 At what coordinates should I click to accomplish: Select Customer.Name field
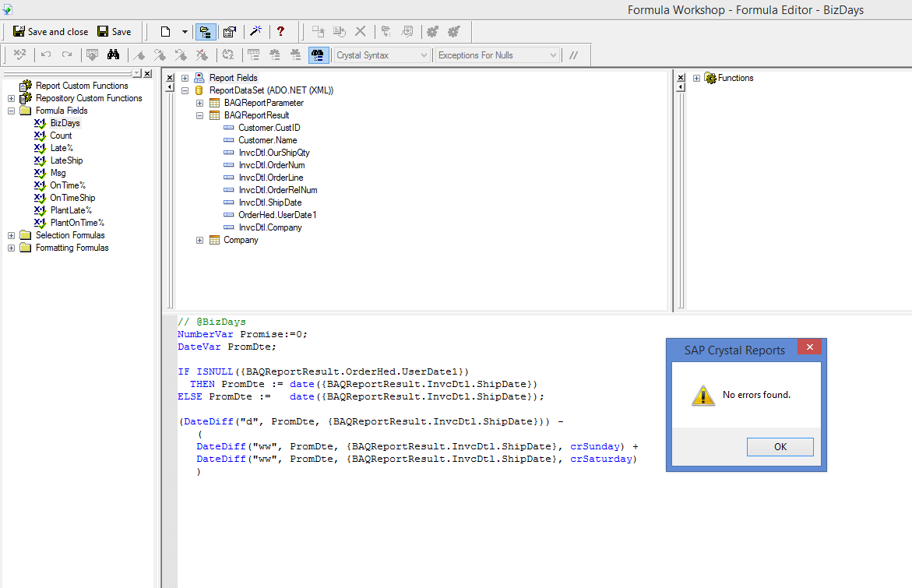coord(268,140)
